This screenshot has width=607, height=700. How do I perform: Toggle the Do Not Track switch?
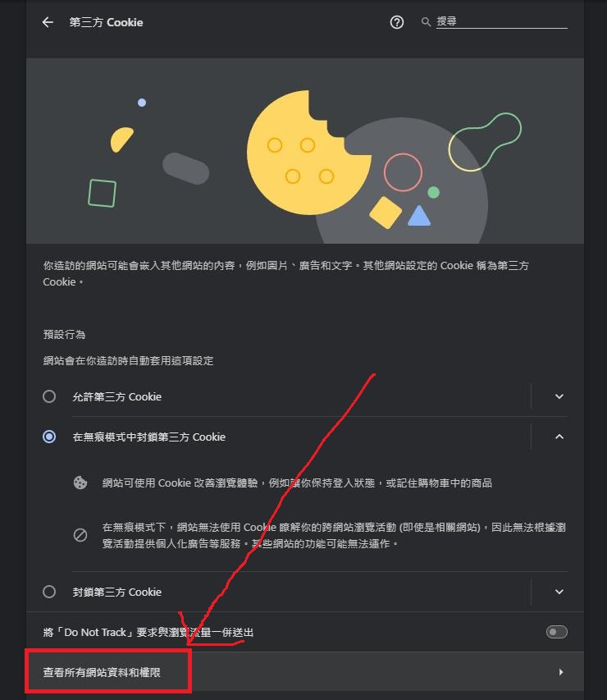(557, 632)
